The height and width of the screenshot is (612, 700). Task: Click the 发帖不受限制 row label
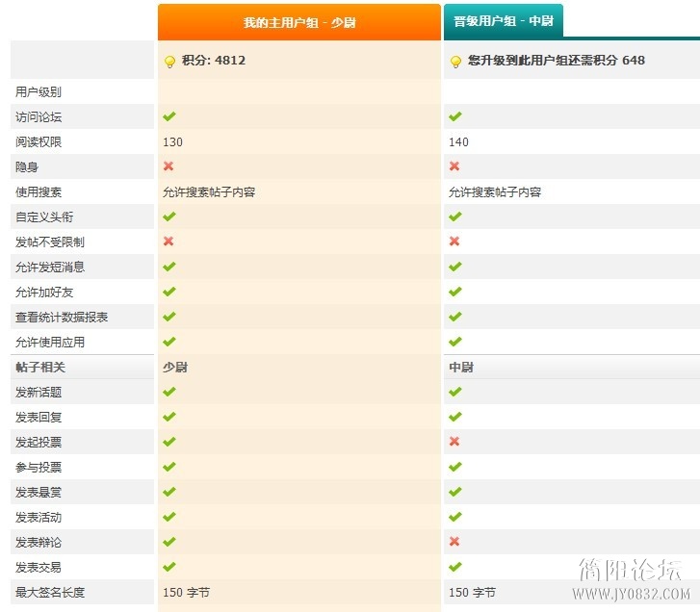pyautogui.click(x=50, y=242)
